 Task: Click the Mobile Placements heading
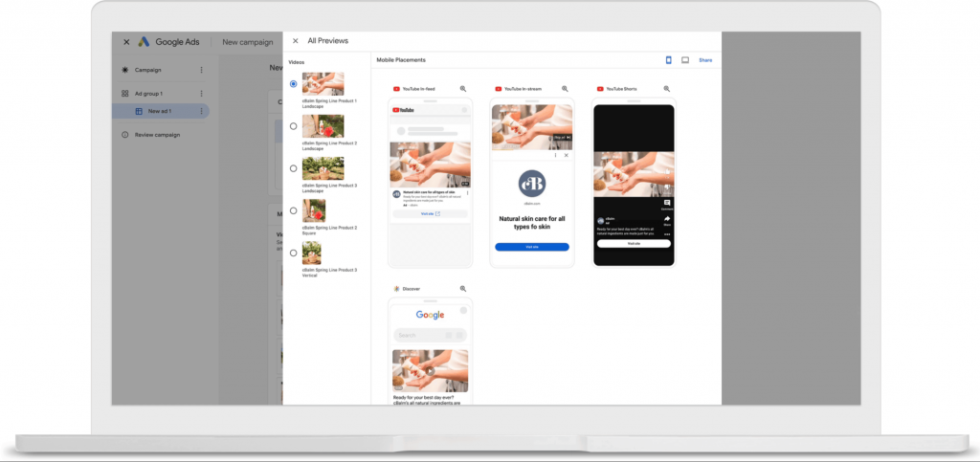[x=401, y=60]
